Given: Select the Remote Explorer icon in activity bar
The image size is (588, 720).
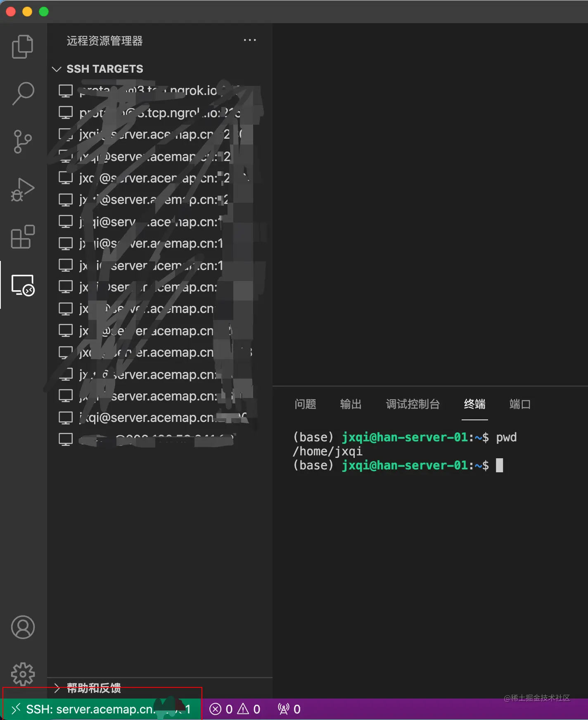Looking at the screenshot, I should (x=23, y=285).
